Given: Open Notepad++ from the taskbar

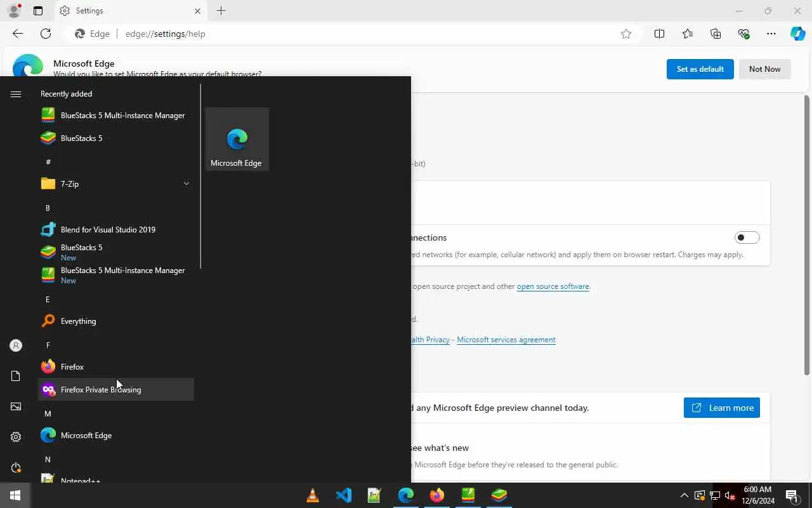Looking at the screenshot, I should click(x=374, y=495).
